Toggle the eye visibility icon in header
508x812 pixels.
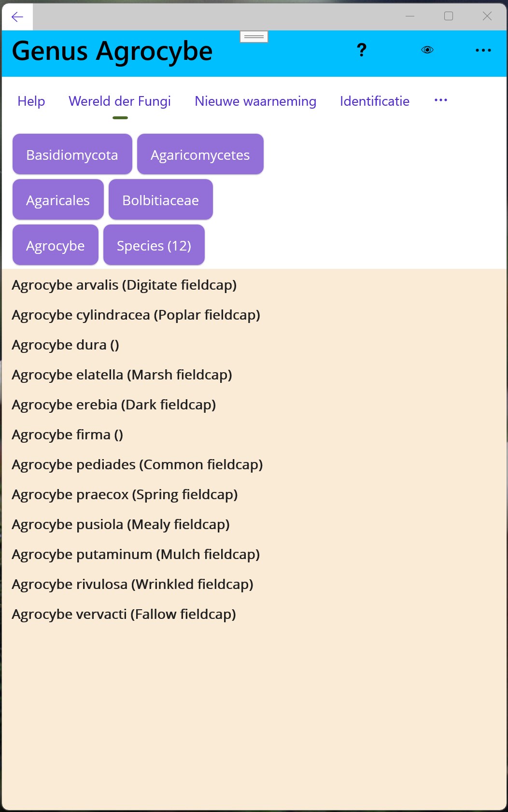pos(427,50)
